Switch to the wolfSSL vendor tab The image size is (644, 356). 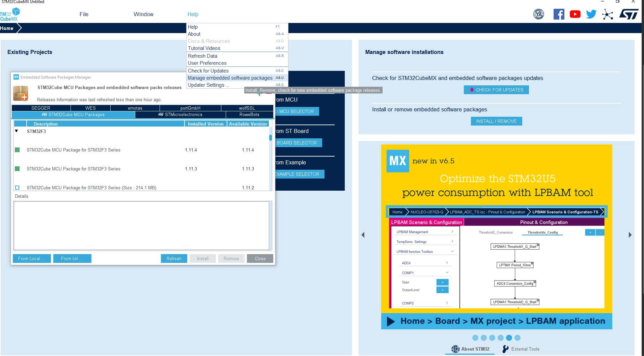point(247,108)
